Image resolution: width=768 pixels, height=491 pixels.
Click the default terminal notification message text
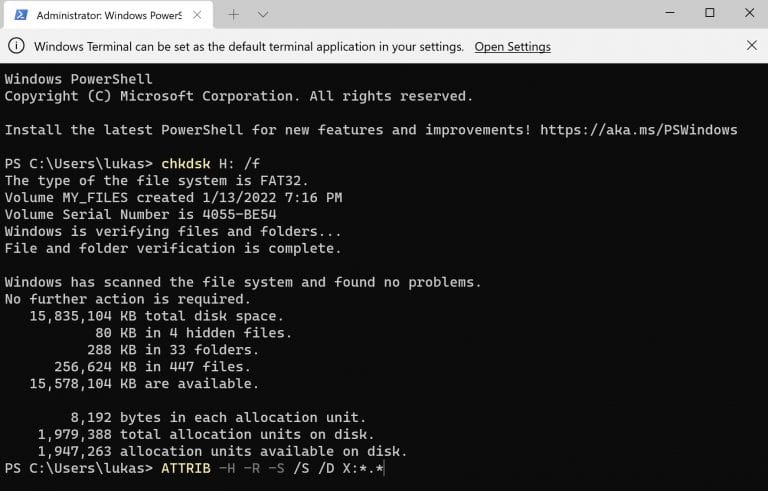(x=249, y=47)
